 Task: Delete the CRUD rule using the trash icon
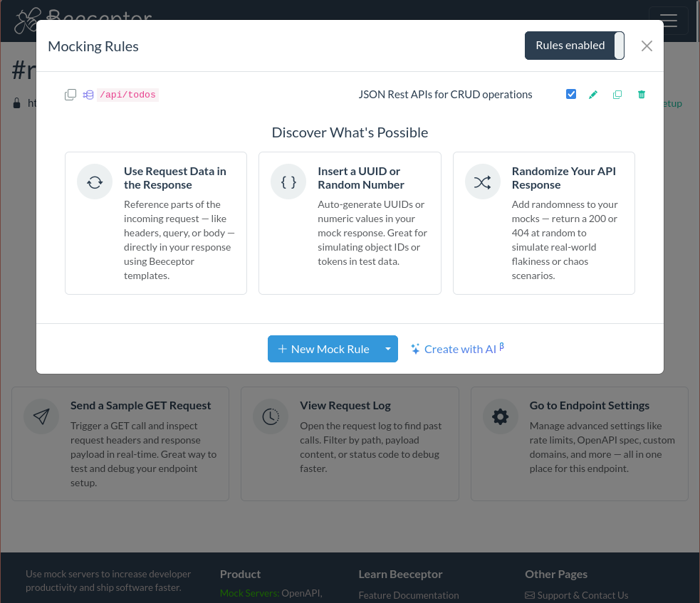(641, 94)
